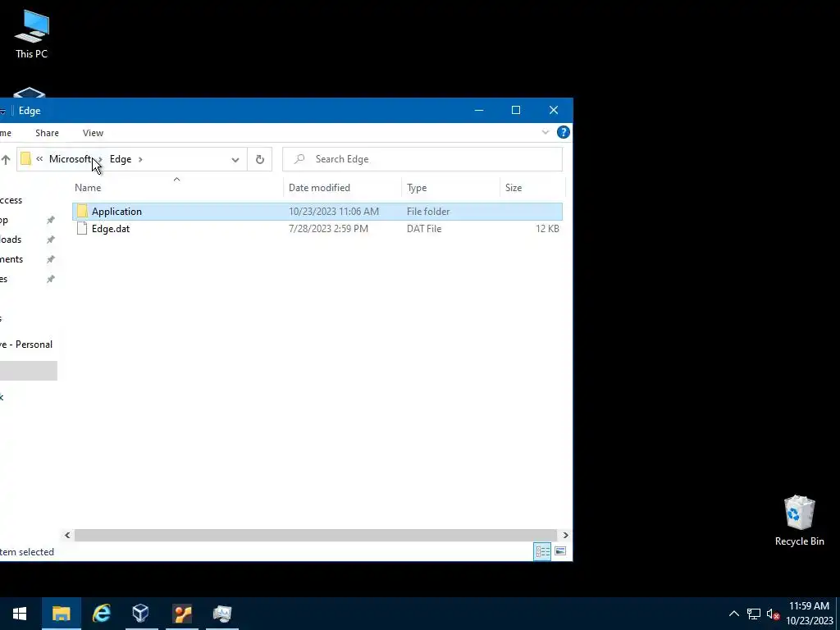Open This PC desktop icon
This screenshot has width=840, height=630.
click(32, 34)
